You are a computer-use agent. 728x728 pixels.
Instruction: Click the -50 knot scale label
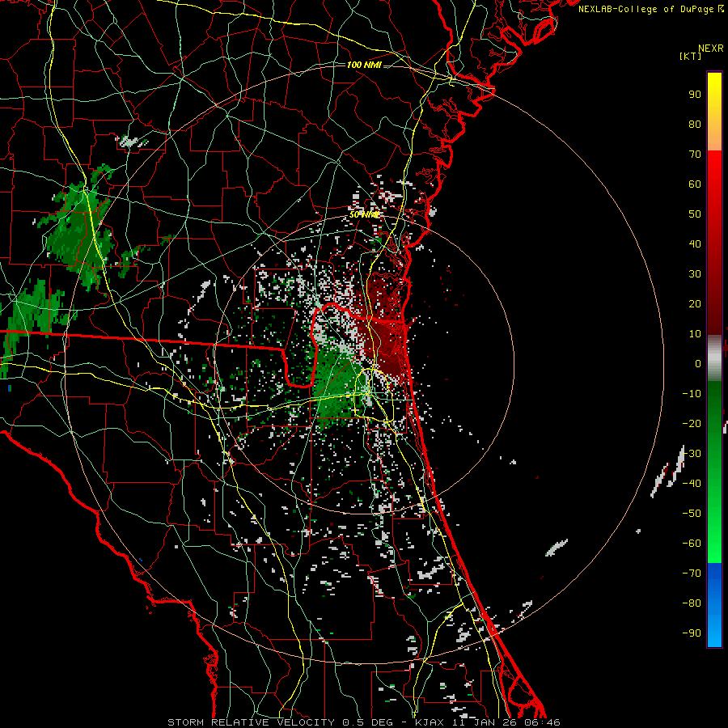[x=692, y=514]
